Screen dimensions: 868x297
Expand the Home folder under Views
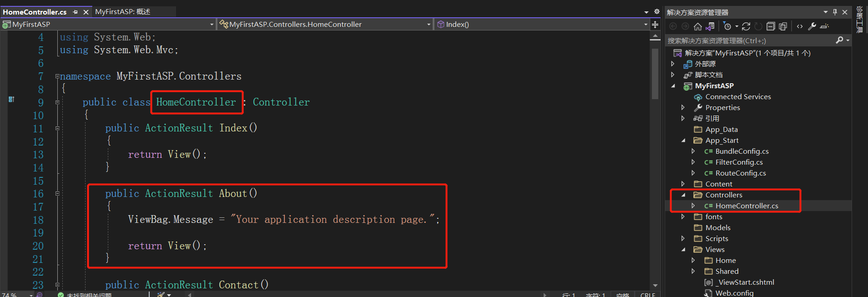pos(693,261)
